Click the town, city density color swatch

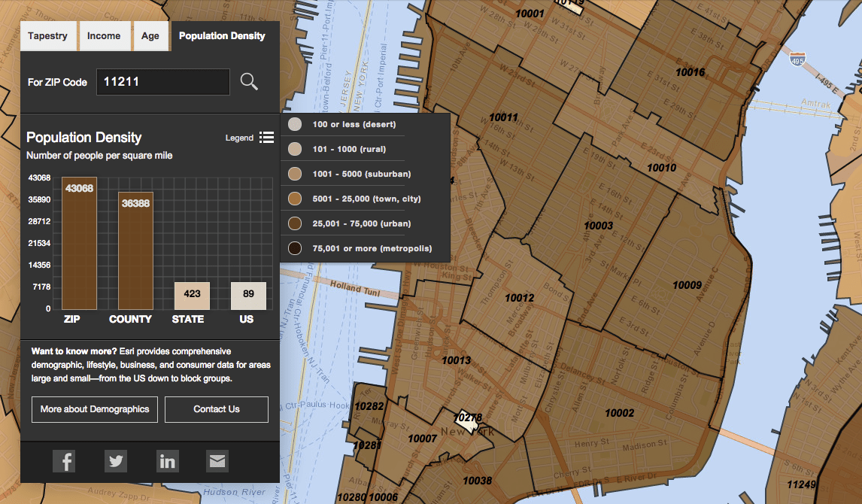pos(293,198)
